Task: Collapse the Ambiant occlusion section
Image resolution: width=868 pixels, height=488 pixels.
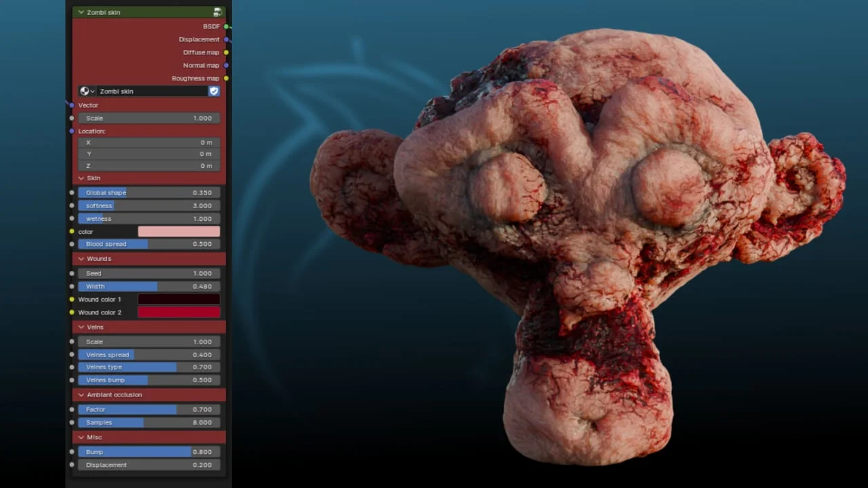Action: [x=81, y=394]
